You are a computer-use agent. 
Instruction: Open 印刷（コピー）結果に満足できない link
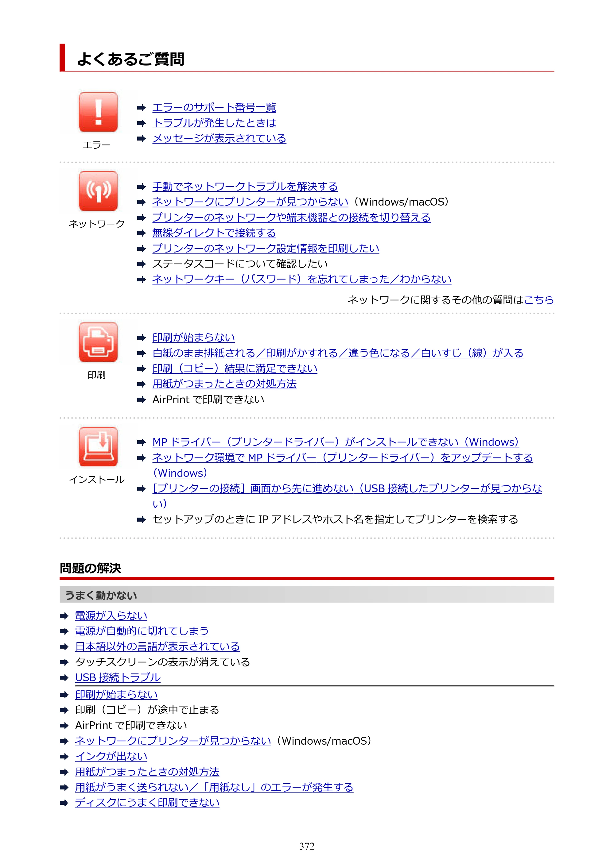[235, 368]
